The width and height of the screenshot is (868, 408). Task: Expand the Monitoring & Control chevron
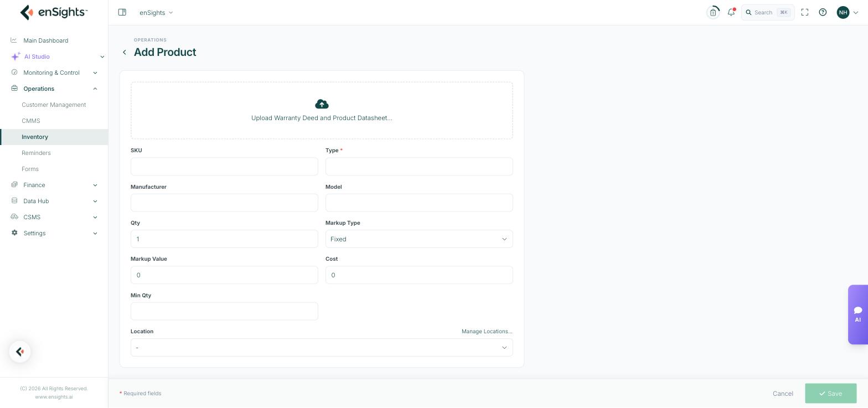tap(95, 73)
